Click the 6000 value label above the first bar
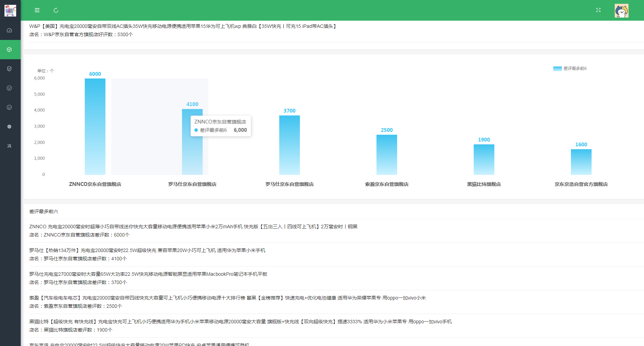Screen dimensions: 644x346 [x=95, y=74]
